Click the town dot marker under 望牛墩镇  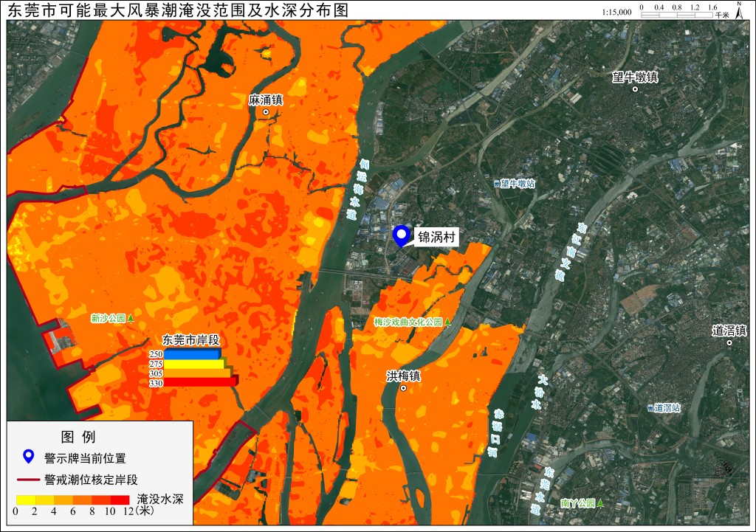pyautogui.click(x=635, y=89)
